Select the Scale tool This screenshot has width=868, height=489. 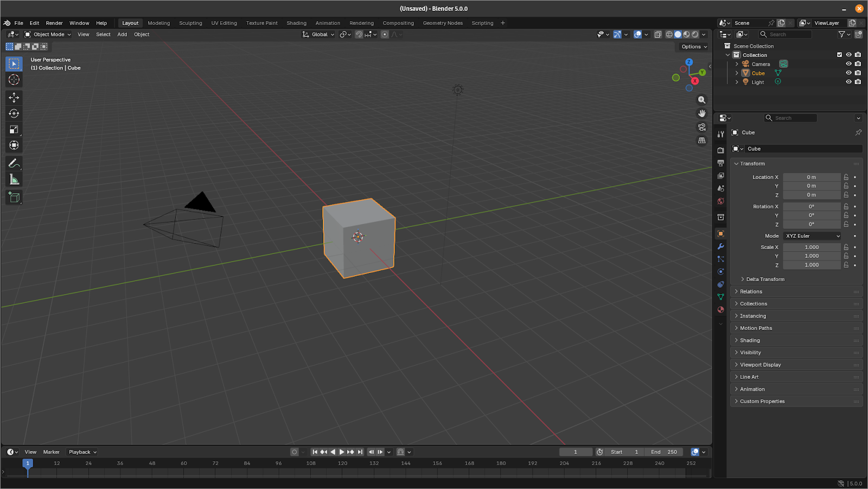(x=14, y=129)
